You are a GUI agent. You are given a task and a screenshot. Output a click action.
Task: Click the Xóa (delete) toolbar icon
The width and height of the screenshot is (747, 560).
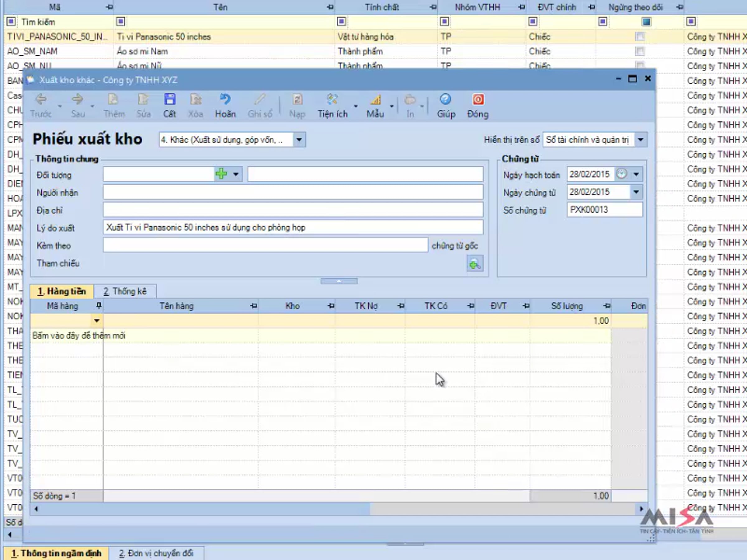[195, 100]
